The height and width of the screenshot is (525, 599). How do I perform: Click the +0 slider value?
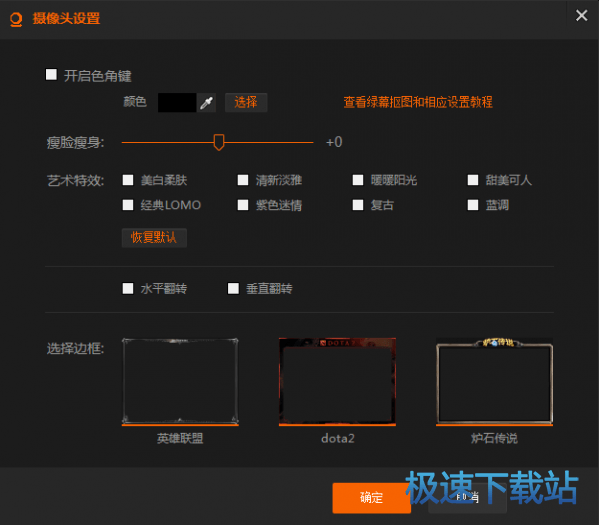coord(334,142)
